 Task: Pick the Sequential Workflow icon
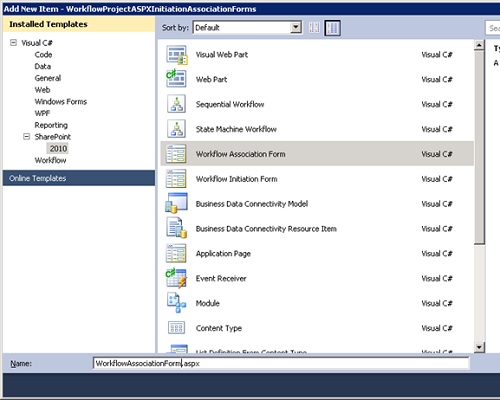(176, 104)
